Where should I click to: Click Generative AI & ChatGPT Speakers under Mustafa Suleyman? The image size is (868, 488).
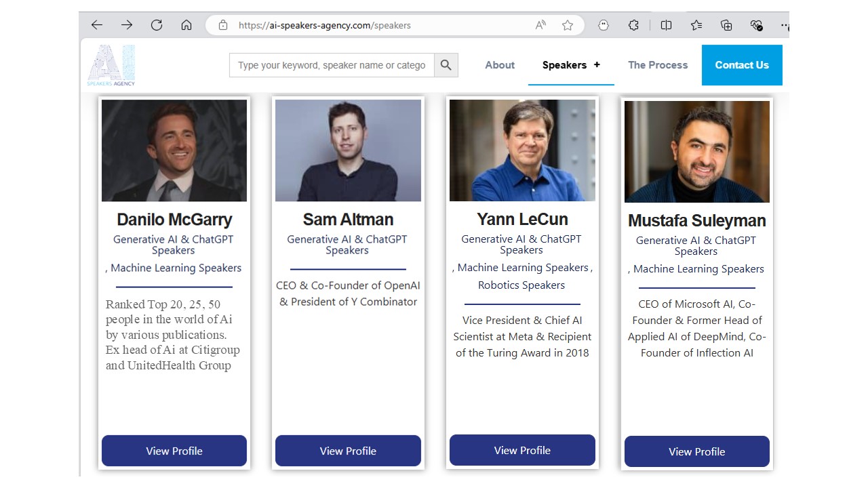pyautogui.click(x=696, y=245)
